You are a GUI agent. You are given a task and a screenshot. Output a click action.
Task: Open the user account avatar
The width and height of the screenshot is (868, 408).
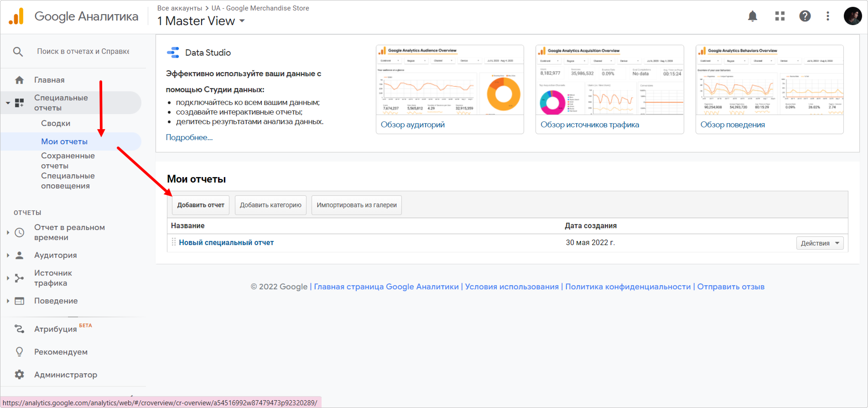point(852,16)
